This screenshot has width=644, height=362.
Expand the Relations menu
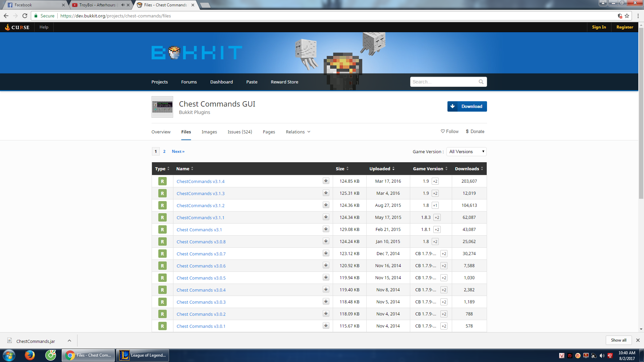click(x=298, y=132)
